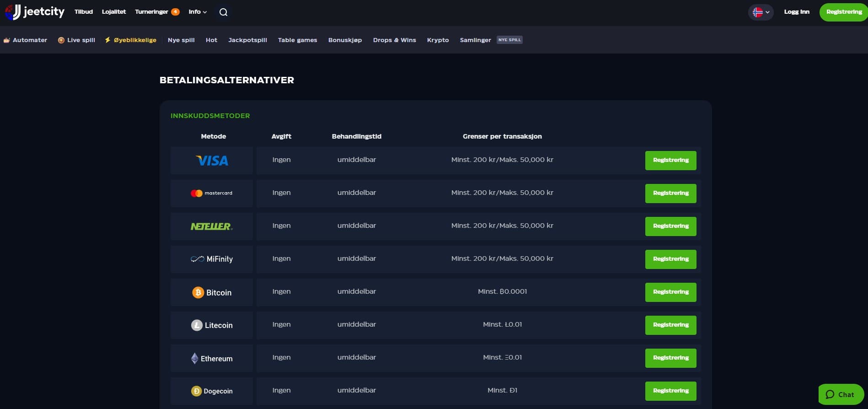Select the Live spill category
868x409 pixels.
[76, 40]
